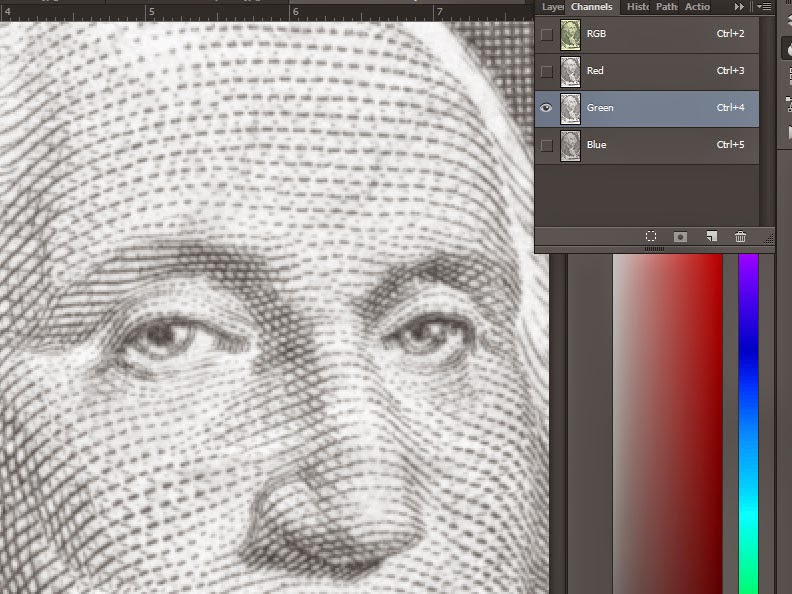The image size is (792, 594).
Task: Select the Red channel row
Action: (x=647, y=72)
